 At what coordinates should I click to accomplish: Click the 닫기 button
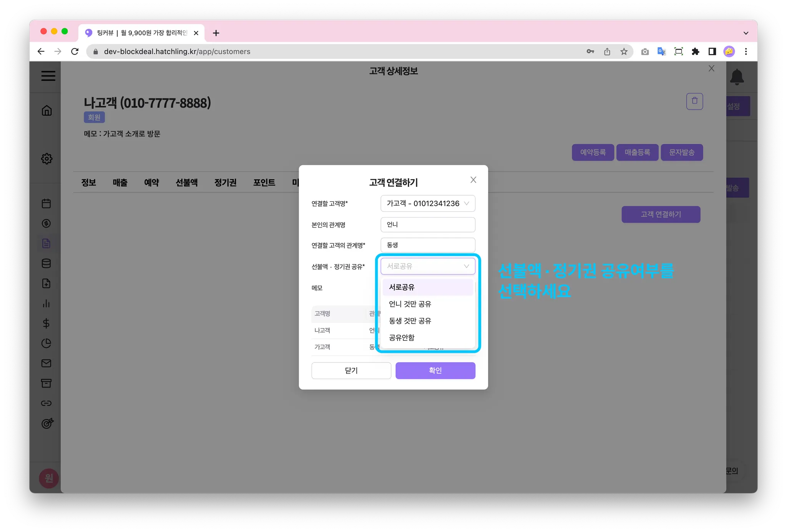[x=351, y=371]
